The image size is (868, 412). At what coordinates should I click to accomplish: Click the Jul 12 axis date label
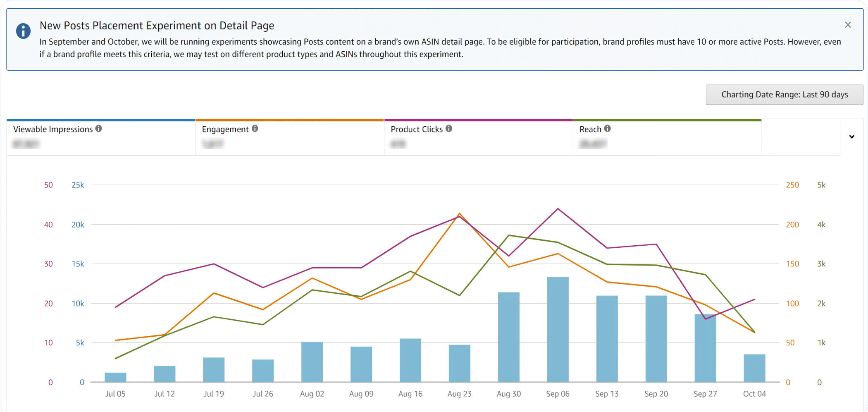pyautogui.click(x=165, y=394)
